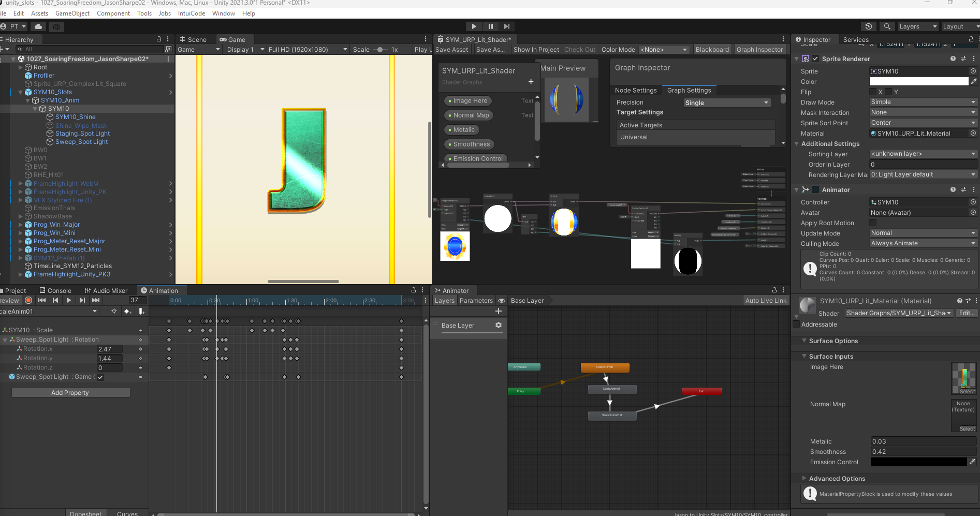Open Animator component preset icon

coord(963,189)
